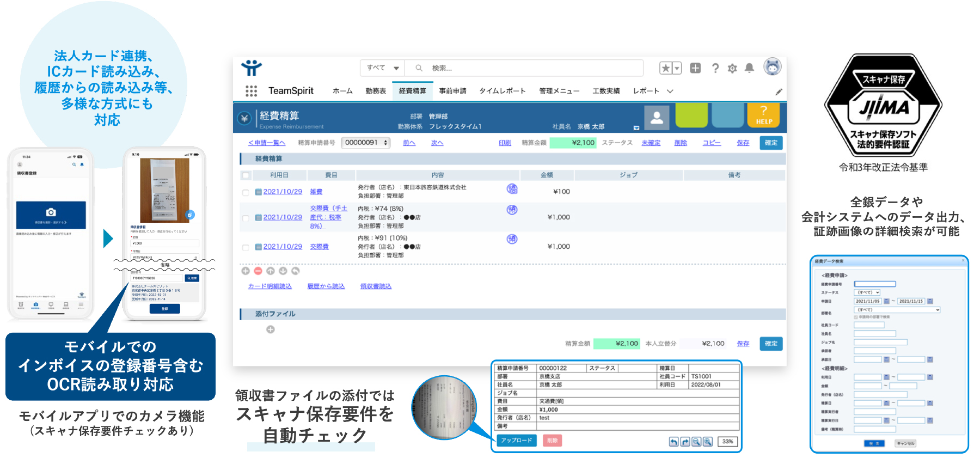Open the 部署名 dropdown in search dialog
The height and width of the screenshot is (458, 980).
pos(897,310)
